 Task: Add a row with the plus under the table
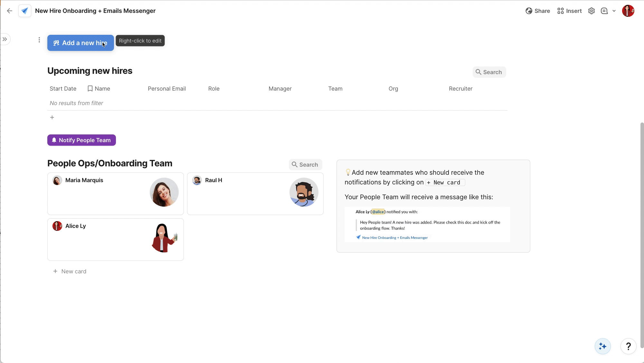coord(52,117)
